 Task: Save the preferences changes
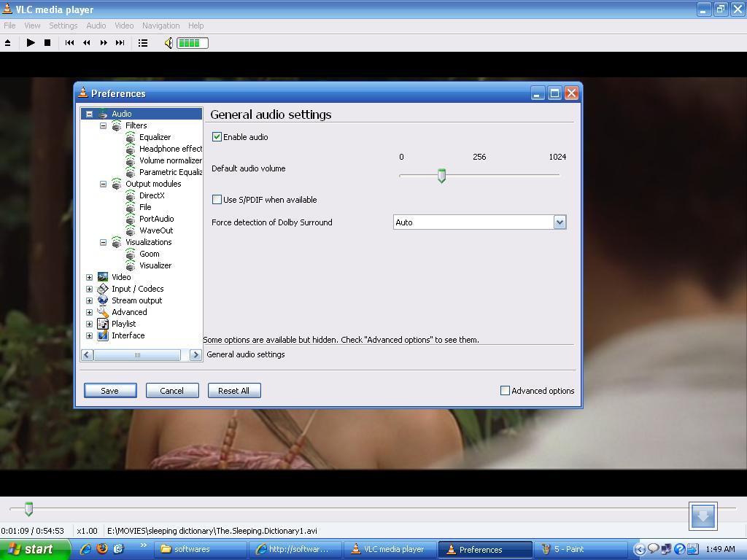point(109,390)
